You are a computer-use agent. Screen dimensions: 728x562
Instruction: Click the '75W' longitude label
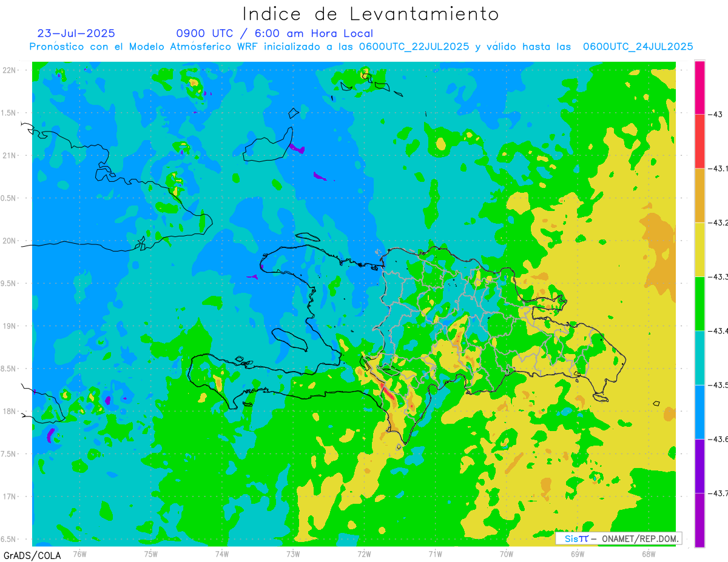coord(150,554)
